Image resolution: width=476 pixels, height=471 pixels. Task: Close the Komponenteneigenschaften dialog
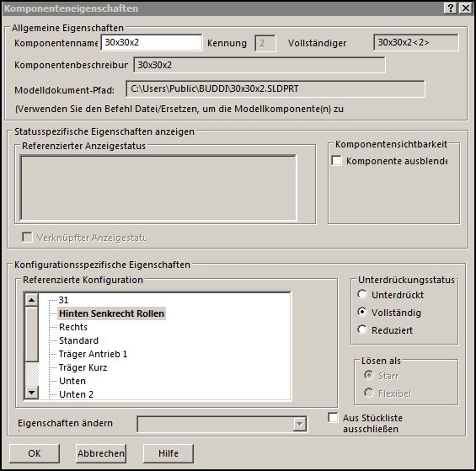(x=465, y=8)
